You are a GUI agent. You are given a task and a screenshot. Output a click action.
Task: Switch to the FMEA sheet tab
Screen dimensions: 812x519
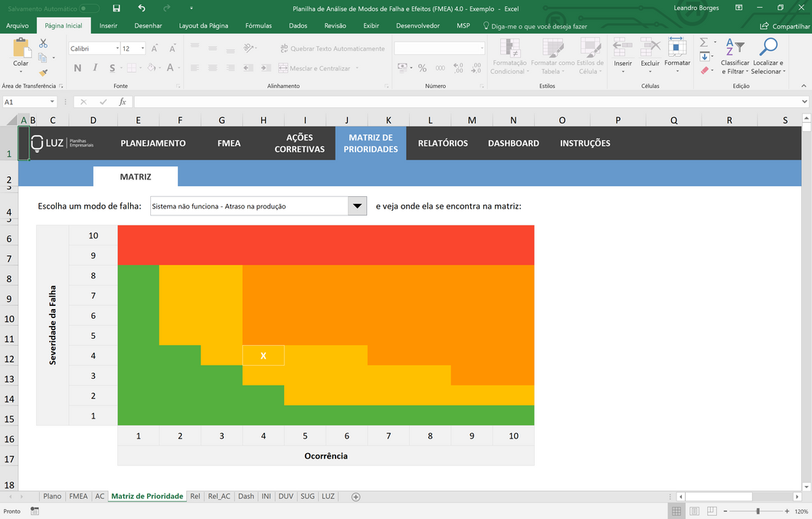click(x=78, y=497)
